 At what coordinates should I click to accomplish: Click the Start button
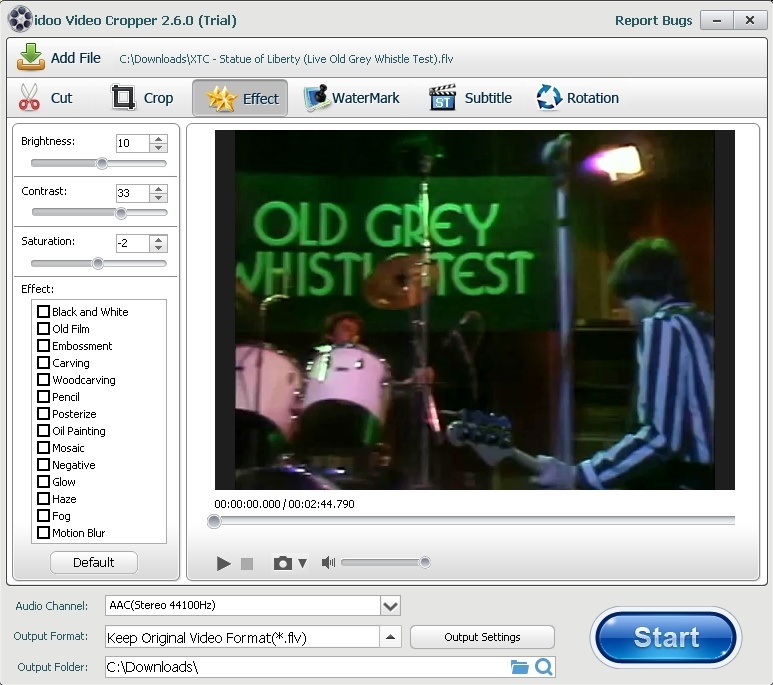tap(666, 637)
